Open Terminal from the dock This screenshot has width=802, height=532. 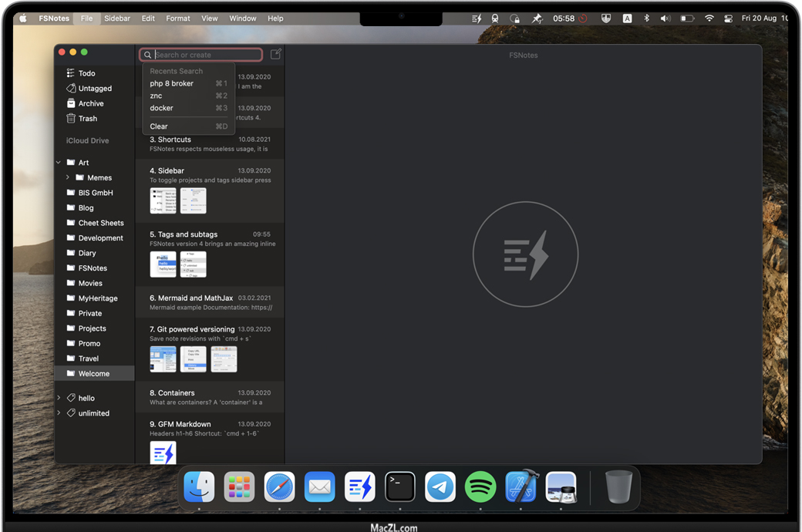400,487
